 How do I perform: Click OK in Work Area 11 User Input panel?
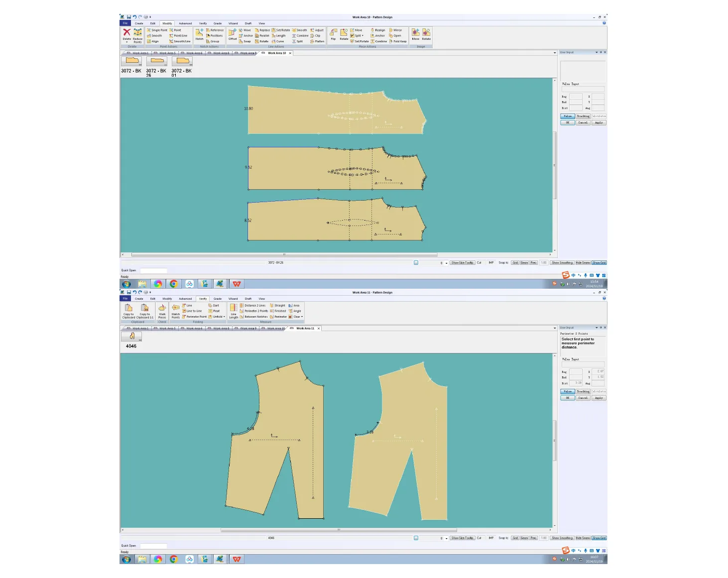568,398
